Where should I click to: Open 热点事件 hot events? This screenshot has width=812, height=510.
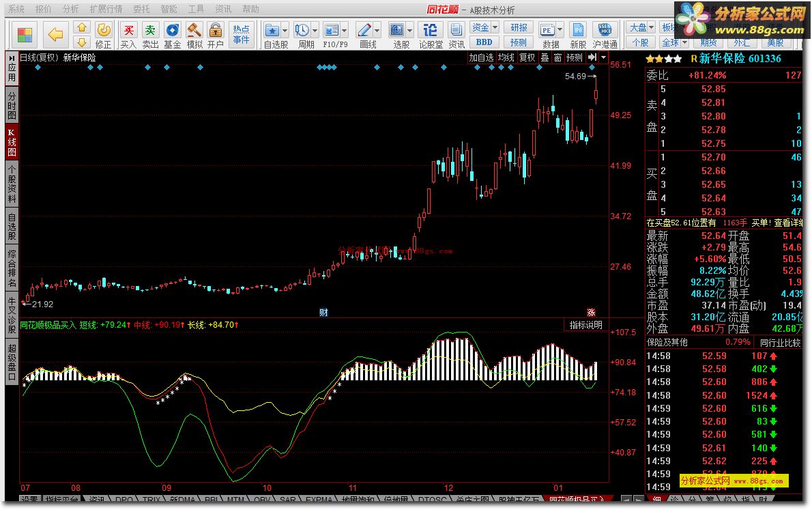point(242,35)
